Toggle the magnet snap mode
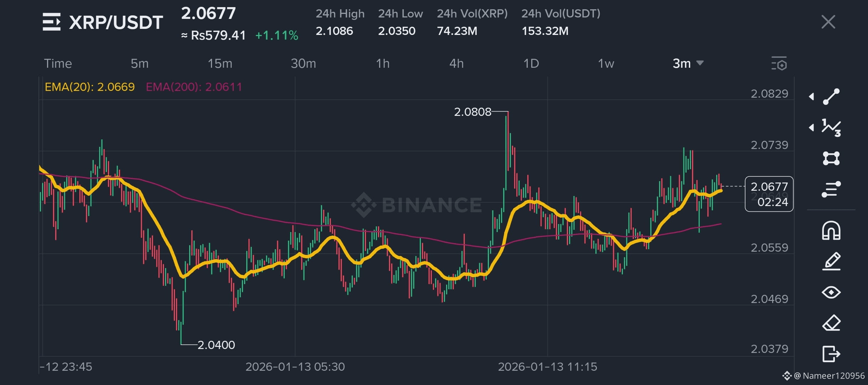Screen dimensions: 868x385 (x=831, y=231)
